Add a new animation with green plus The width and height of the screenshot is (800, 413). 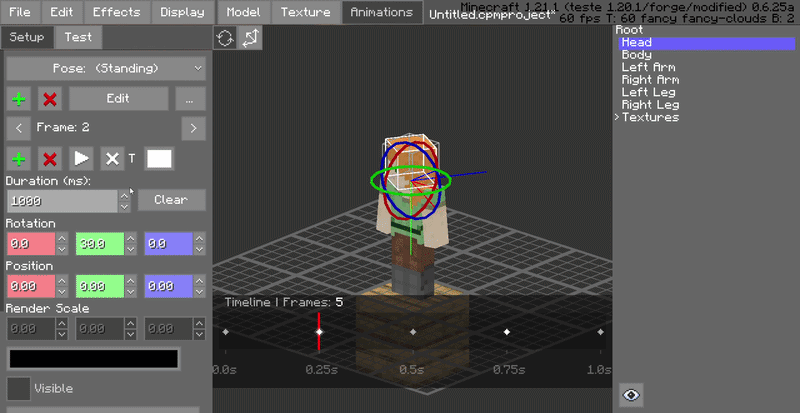pos(19,99)
